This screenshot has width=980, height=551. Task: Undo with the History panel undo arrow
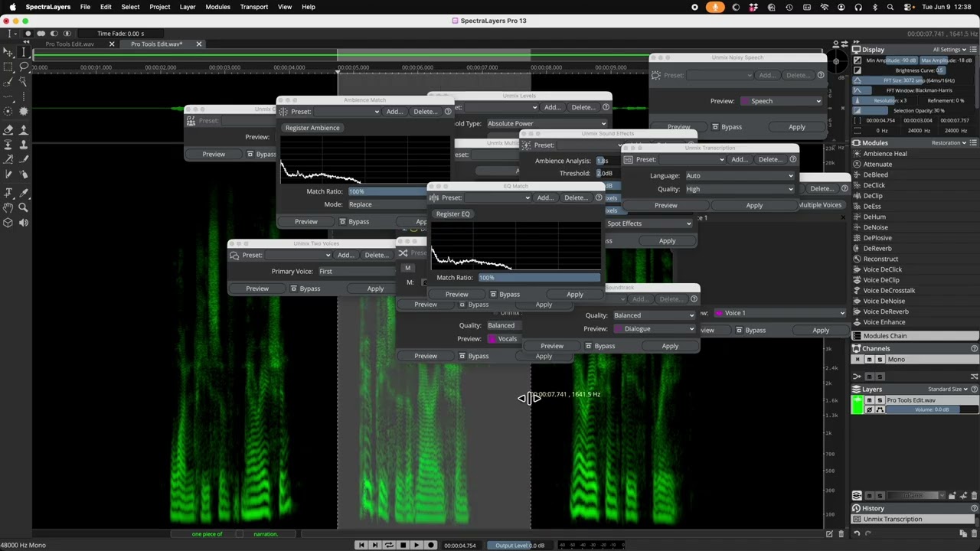tap(857, 533)
